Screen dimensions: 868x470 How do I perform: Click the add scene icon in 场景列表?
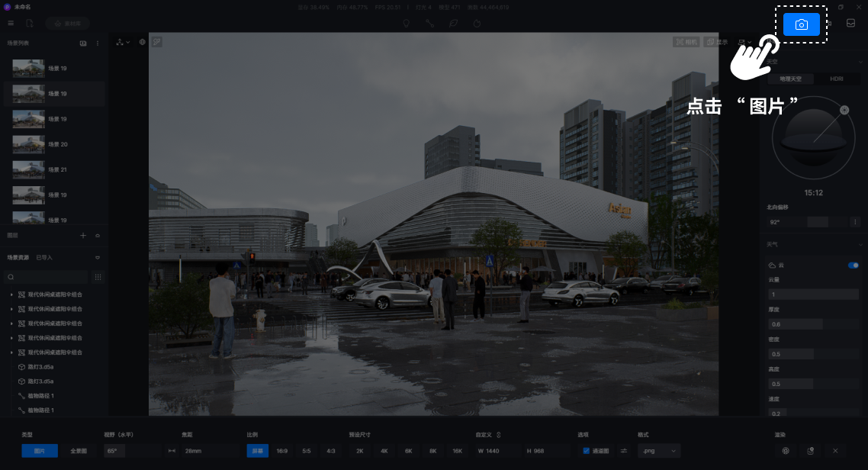pyautogui.click(x=83, y=43)
